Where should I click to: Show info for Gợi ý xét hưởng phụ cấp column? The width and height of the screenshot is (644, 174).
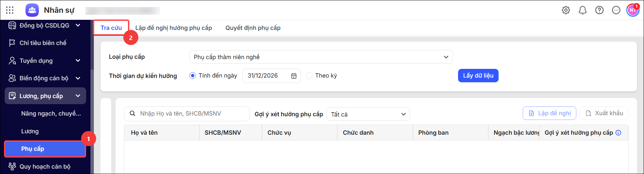619,133
